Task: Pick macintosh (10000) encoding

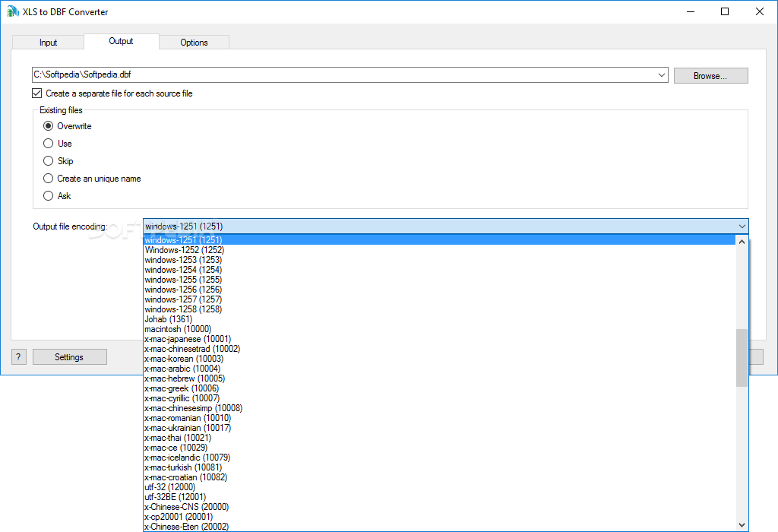Action: pos(439,329)
